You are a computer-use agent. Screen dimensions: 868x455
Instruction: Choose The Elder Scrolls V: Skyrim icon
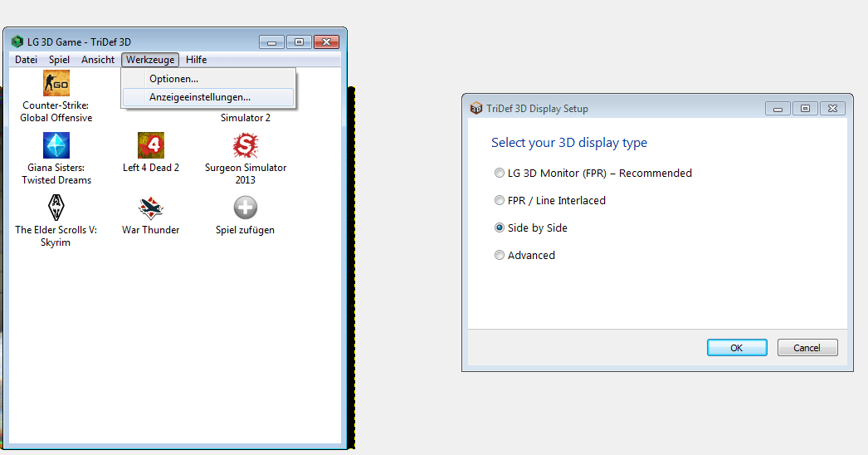pyautogui.click(x=56, y=208)
